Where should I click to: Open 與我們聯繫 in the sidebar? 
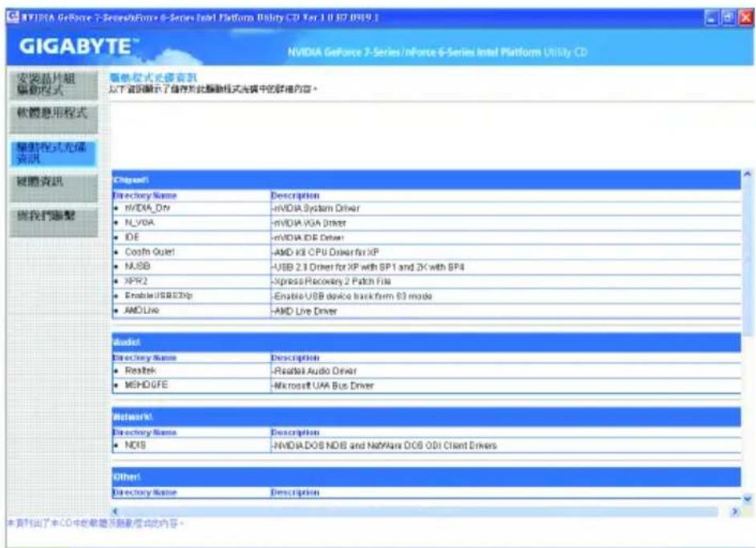coord(54,222)
